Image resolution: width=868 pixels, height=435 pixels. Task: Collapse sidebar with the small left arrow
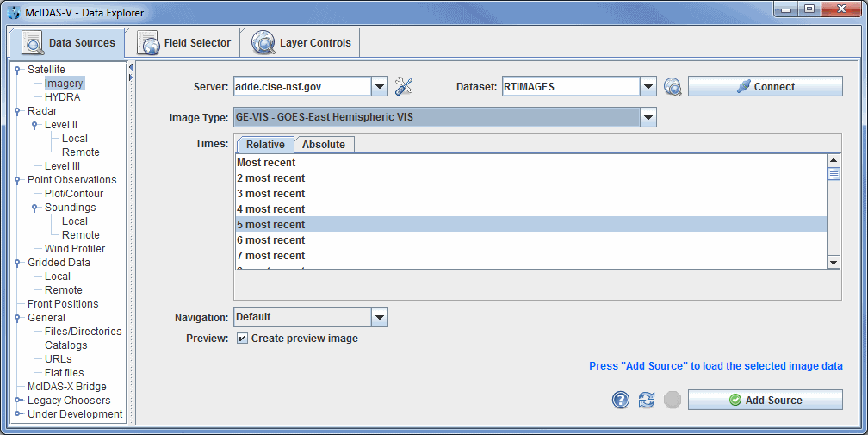click(x=130, y=67)
